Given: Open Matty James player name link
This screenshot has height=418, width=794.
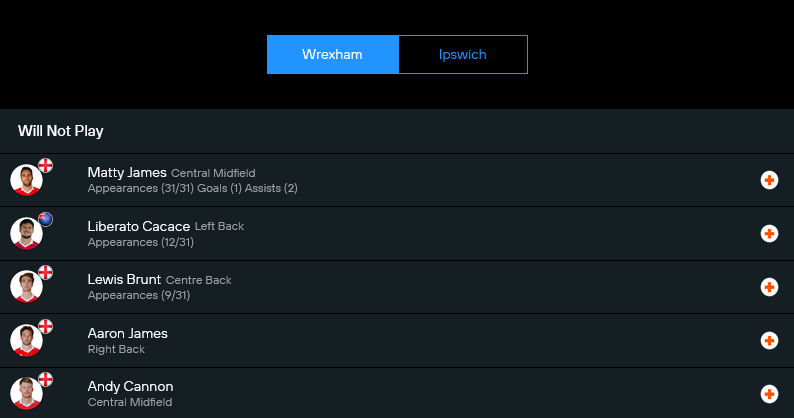Looking at the screenshot, I should click(x=127, y=172).
